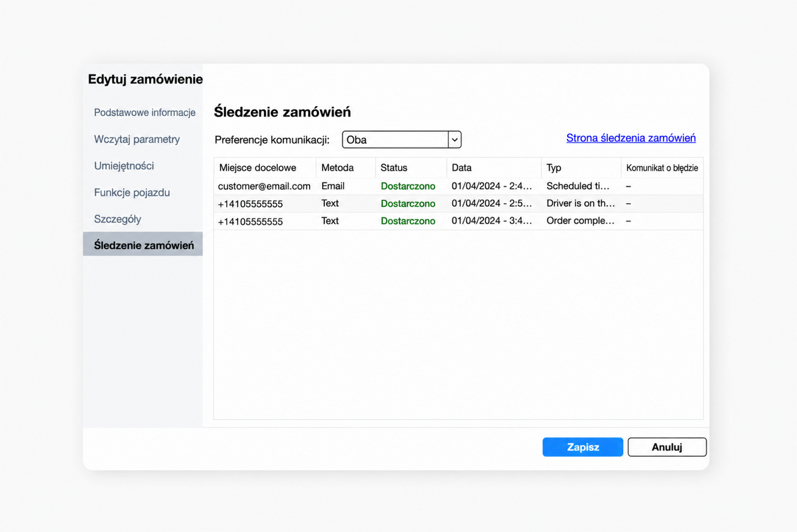Select the customer@email.com destination cell
Screen dimensions: 797x532
pos(264,186)
